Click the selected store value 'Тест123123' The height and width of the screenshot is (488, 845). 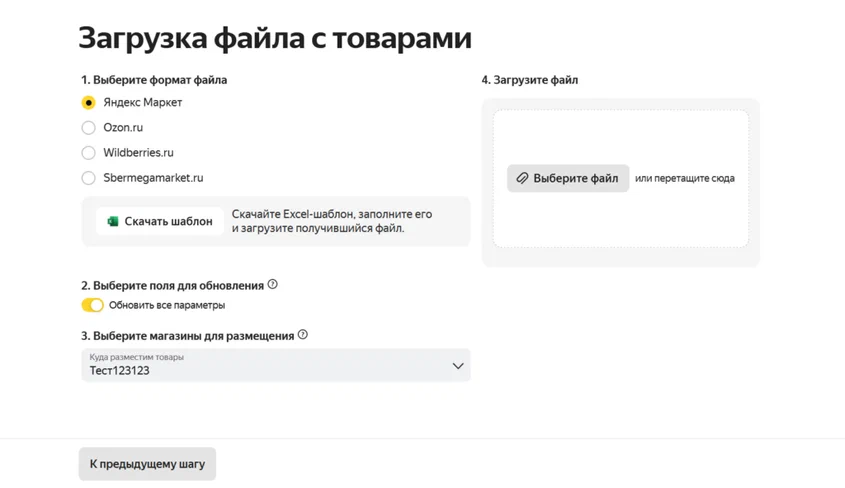(119, 371)
